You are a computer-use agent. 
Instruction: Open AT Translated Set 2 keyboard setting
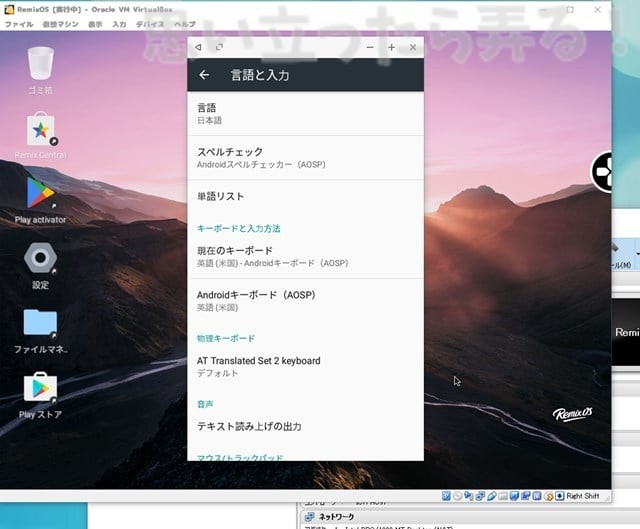click(x=305, y=367)
